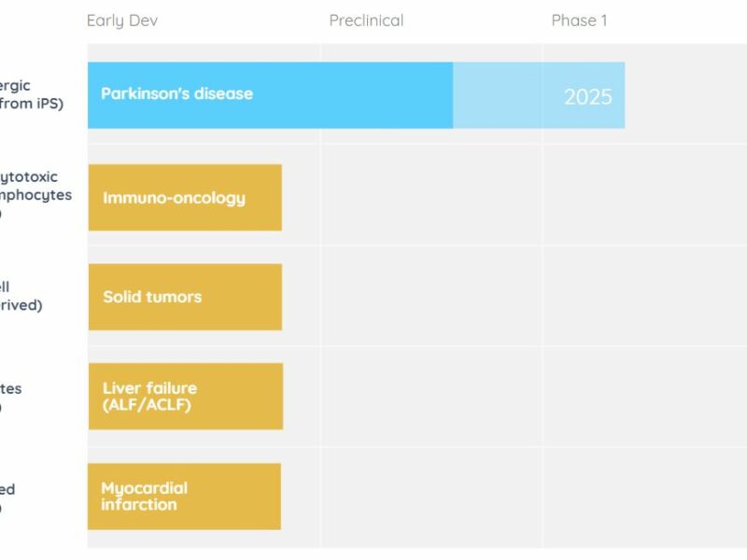Click the light blue projected segment of Parkinson's bar

pos(539,95)
